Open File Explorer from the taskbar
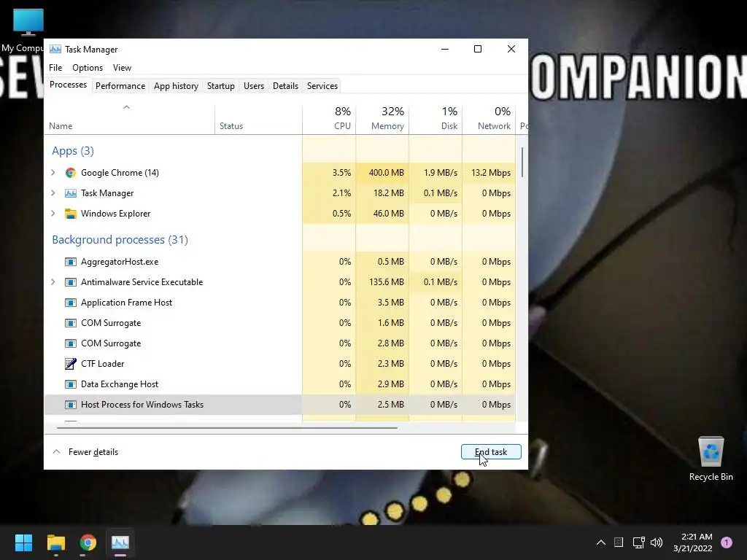 click(55, 542)
